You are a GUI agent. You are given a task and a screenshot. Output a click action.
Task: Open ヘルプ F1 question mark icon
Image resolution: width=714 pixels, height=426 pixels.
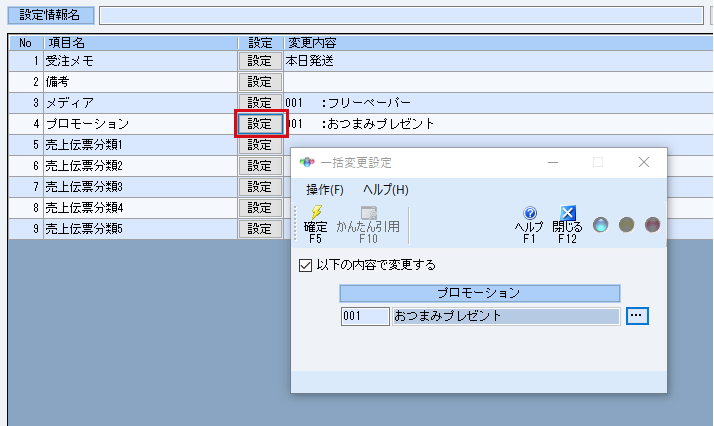click(530, 213)
